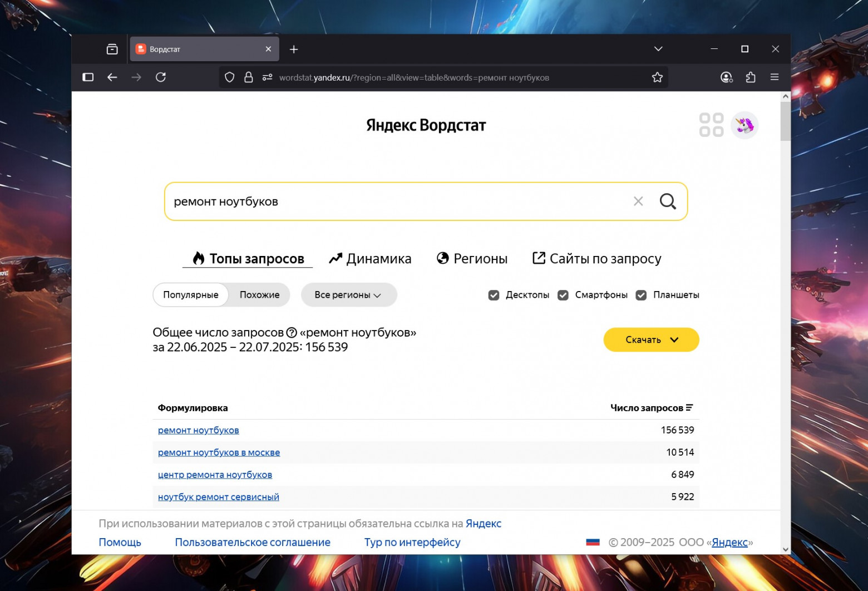This screenshot has height=591, width=868.
Task: Open the ремонт ноутбуков в москве link
Action: 219,452
